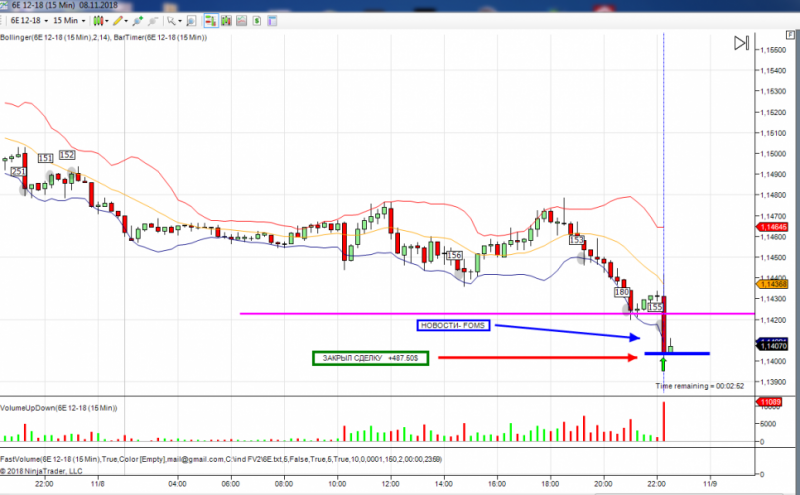Click the FastVolume indicator label
Image resolution: width=800 pixels, height=495 pixels.
[221, 459]
